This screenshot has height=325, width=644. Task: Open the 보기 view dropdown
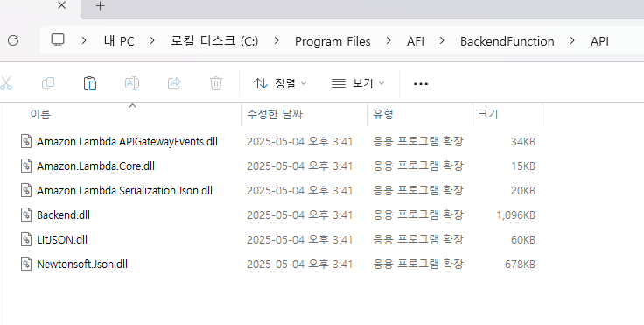(358, 83)
